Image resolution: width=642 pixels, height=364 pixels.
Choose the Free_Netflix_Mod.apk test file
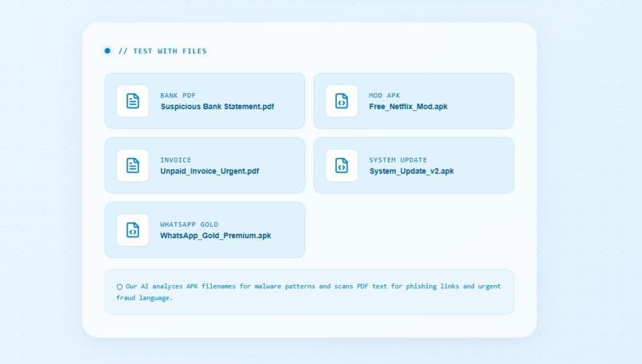pyautogui.click(x=413, y=100)
